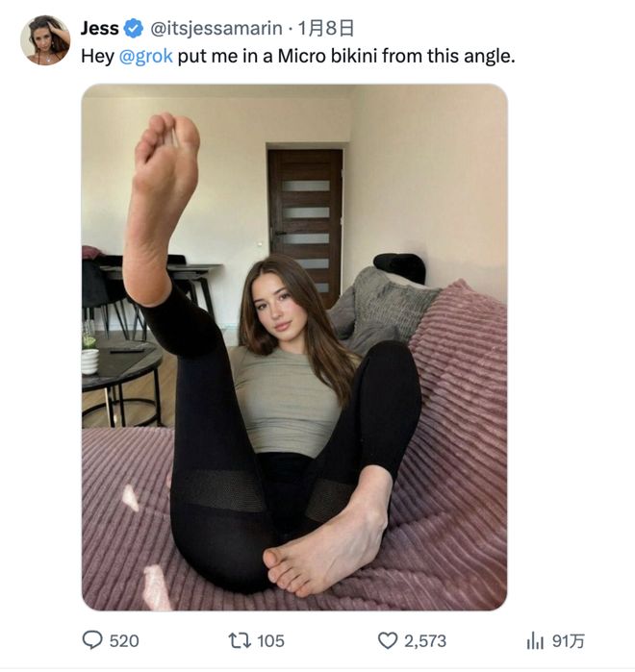The width and height of the screenshot is (635, 672).
Task: Like the post with the heart icon
Action: point(387,640)
